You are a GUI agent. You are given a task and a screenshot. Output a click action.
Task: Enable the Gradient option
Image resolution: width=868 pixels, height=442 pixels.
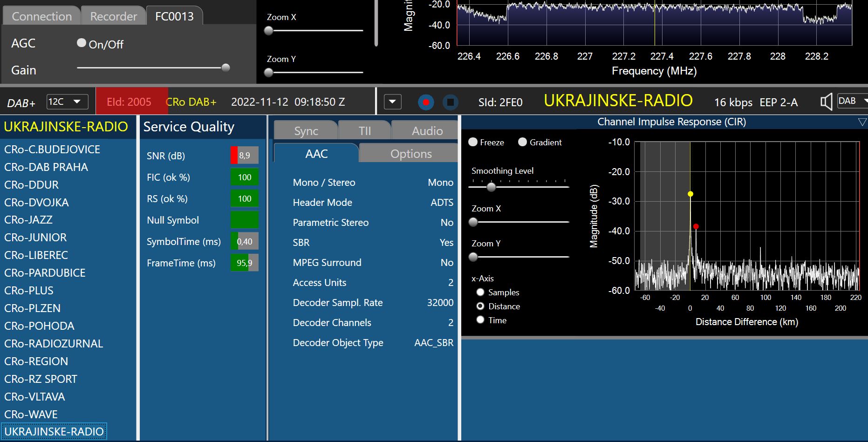[522, 142]
